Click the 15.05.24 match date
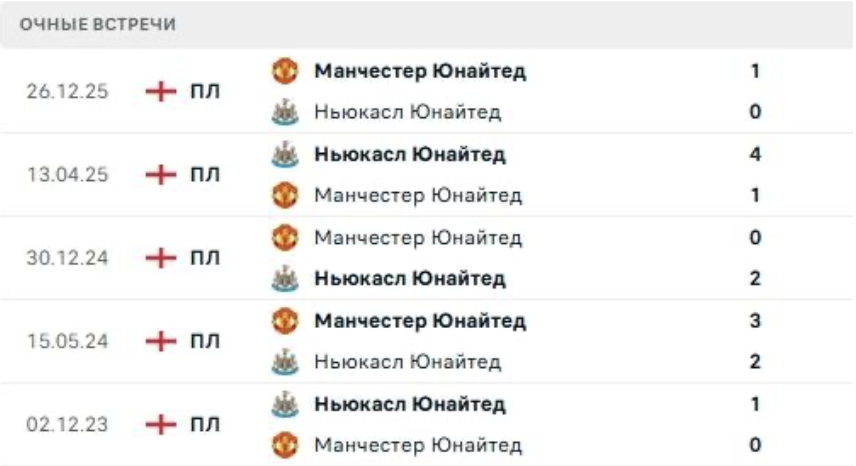Viewport: 856px width, 466px height. click(68, 341)
